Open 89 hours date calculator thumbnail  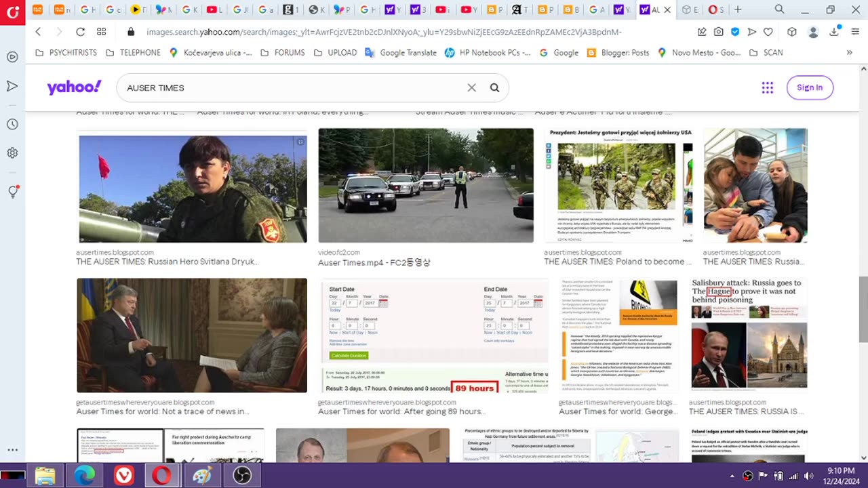click(x=435, y=335)
